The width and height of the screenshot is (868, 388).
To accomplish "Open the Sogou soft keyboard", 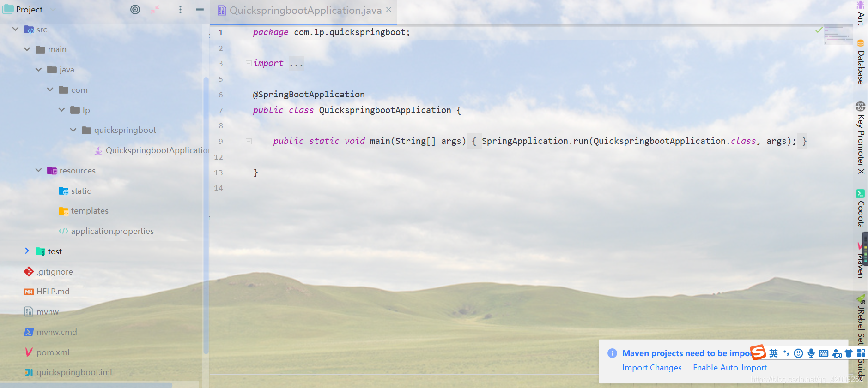I will (824, 353).
